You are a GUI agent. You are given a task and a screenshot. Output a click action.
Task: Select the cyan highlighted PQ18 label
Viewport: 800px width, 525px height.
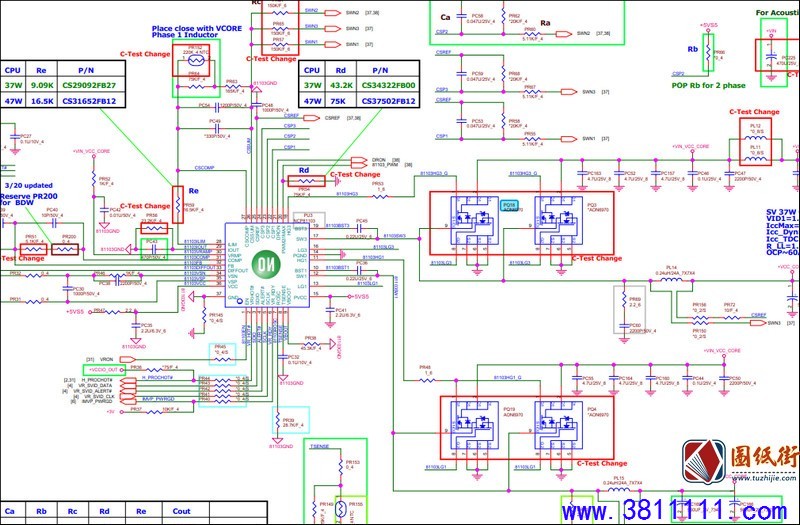pyautogui.click(x=510, y=206)
